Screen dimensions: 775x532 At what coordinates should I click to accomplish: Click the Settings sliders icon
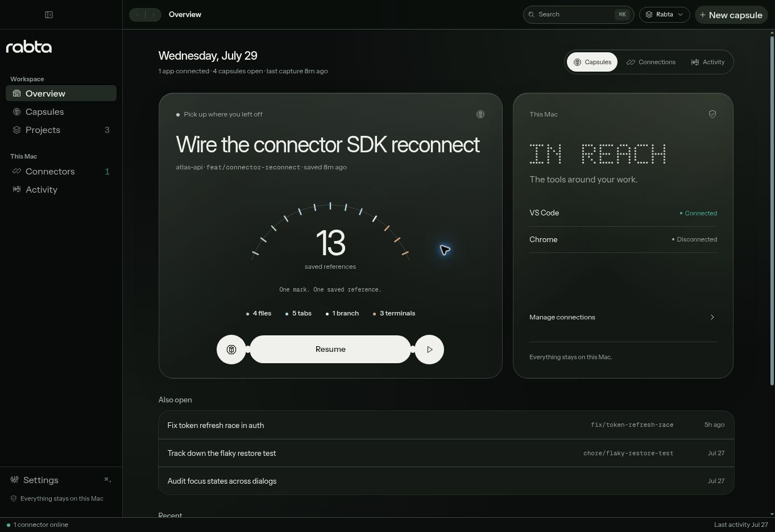click(x=15, y=480)
